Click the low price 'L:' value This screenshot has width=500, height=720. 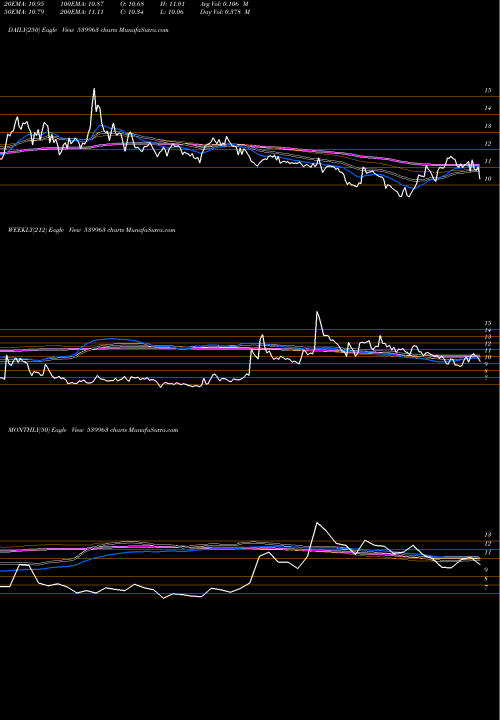click(172, 12)
